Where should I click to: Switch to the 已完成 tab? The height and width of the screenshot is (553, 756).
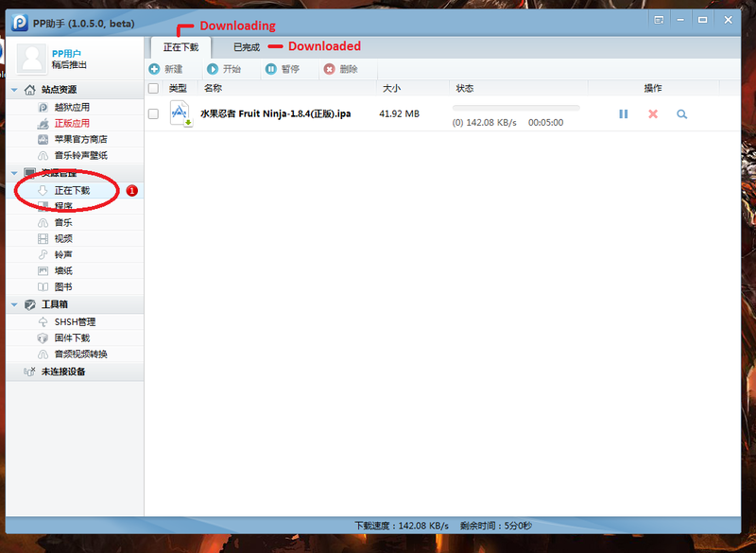(247, 47)
